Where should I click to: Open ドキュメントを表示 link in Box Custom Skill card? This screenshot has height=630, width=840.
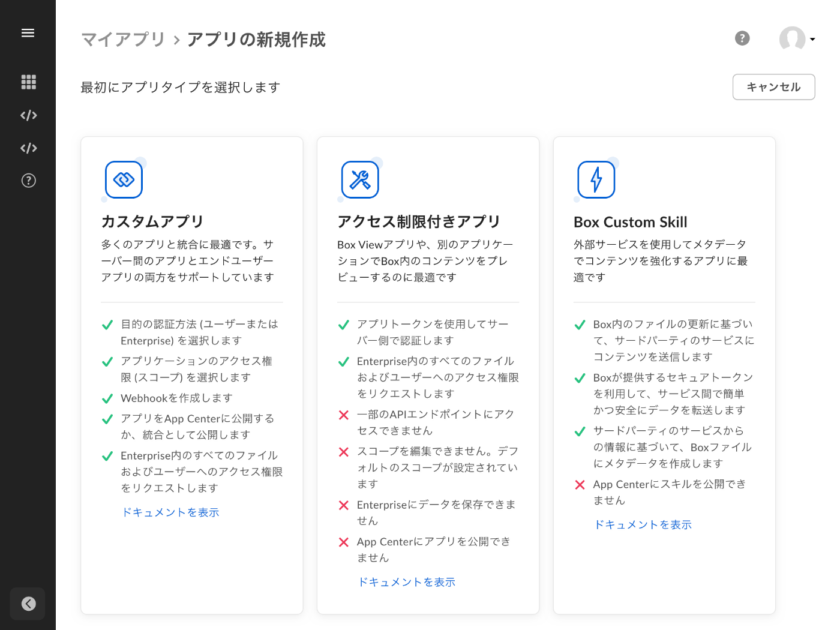pos(643,524)
